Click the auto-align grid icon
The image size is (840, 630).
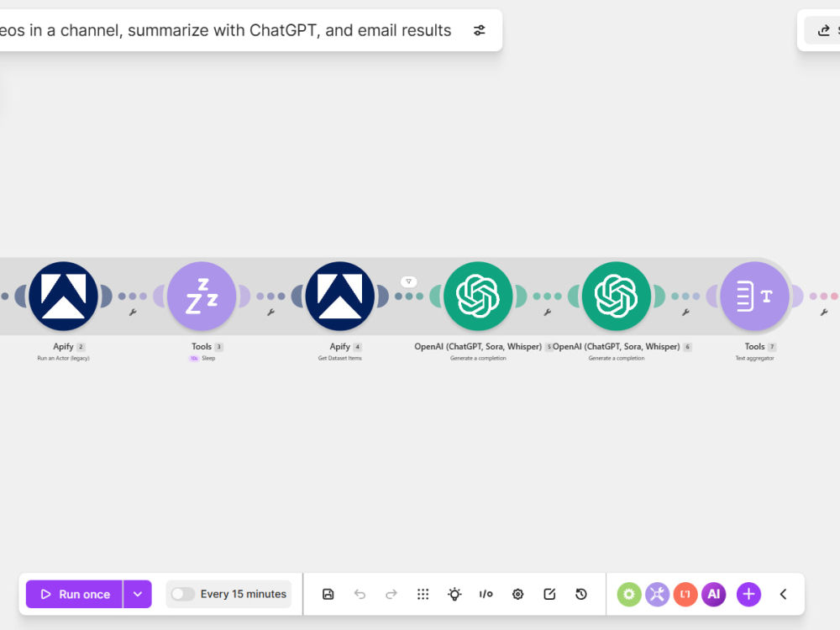(423, 594)
